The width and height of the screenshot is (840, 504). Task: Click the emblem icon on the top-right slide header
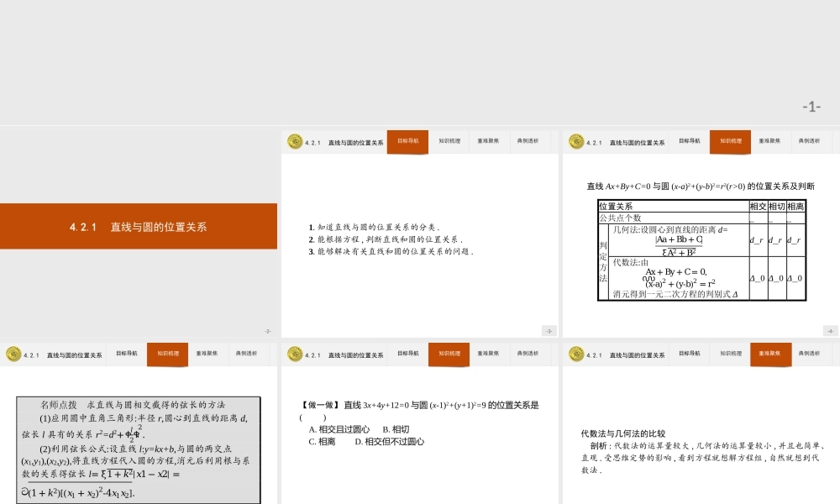577,142
